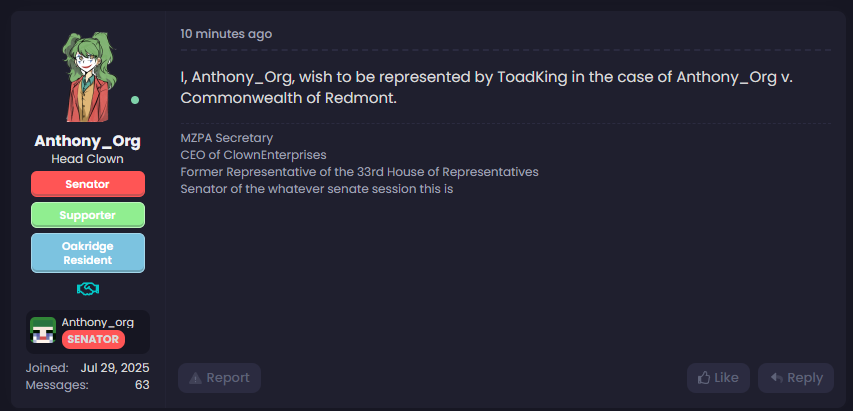Report this post with the megaphone button
This screenshot has height=411, width=853.
(219, 378)
